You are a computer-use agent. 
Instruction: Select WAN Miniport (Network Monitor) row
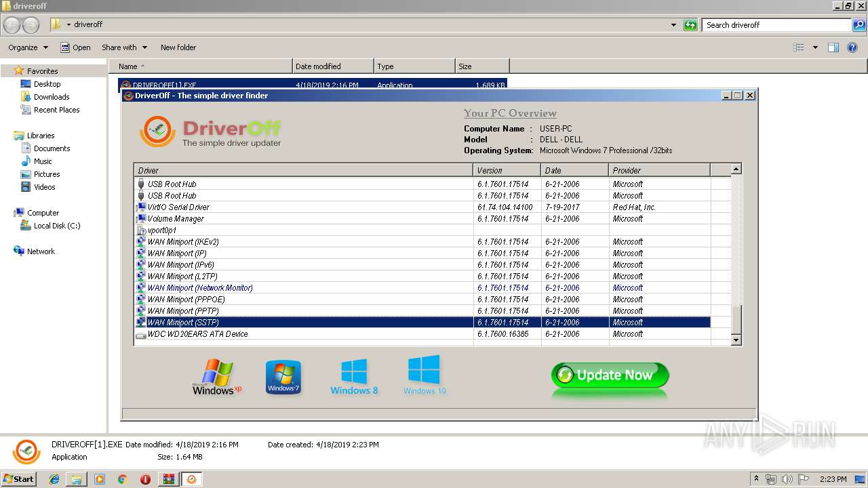(x=422, y=288)
